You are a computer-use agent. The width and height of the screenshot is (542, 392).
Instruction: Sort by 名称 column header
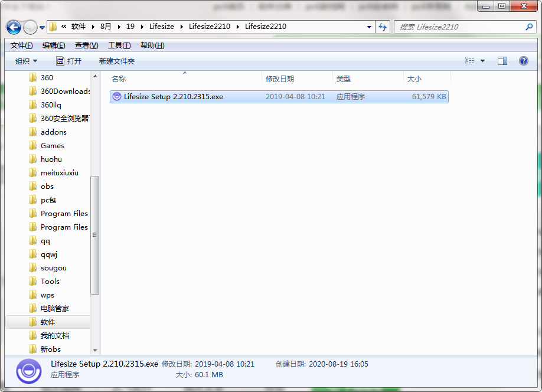pos(185,79)
